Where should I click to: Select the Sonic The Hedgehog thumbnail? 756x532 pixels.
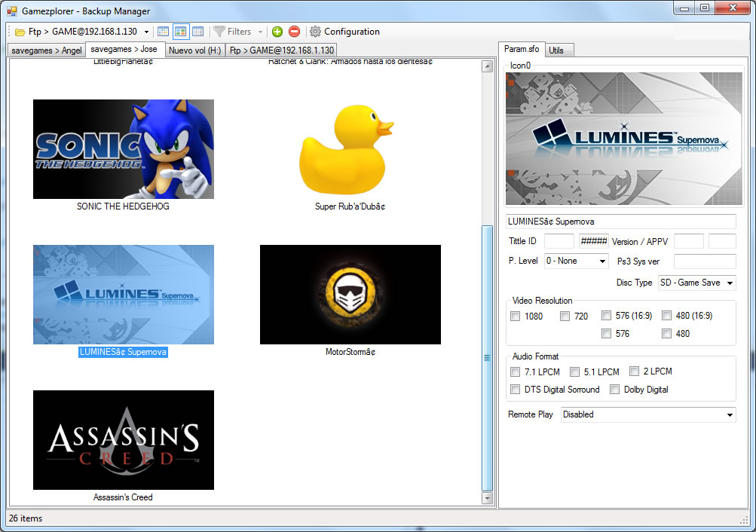pos(124,149)
